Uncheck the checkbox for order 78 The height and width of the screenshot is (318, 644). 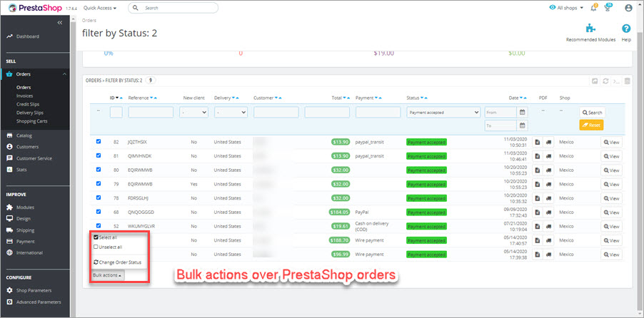98,198
